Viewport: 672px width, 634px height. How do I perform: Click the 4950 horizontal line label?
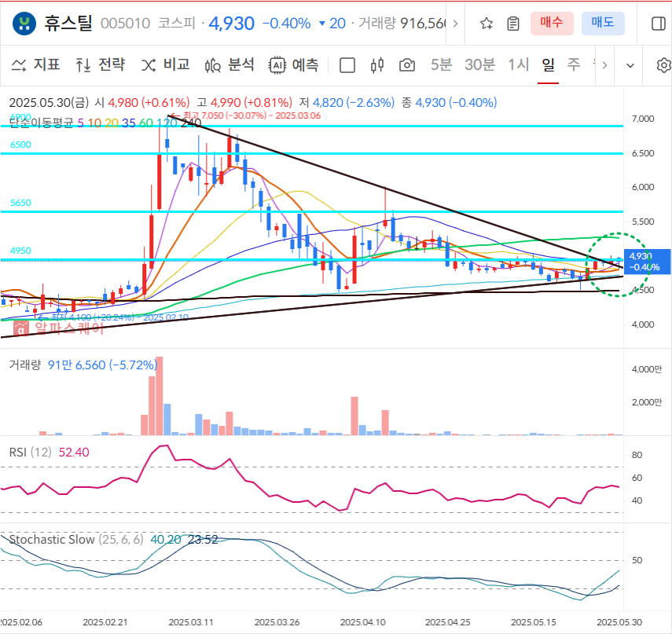pos(20,251)
